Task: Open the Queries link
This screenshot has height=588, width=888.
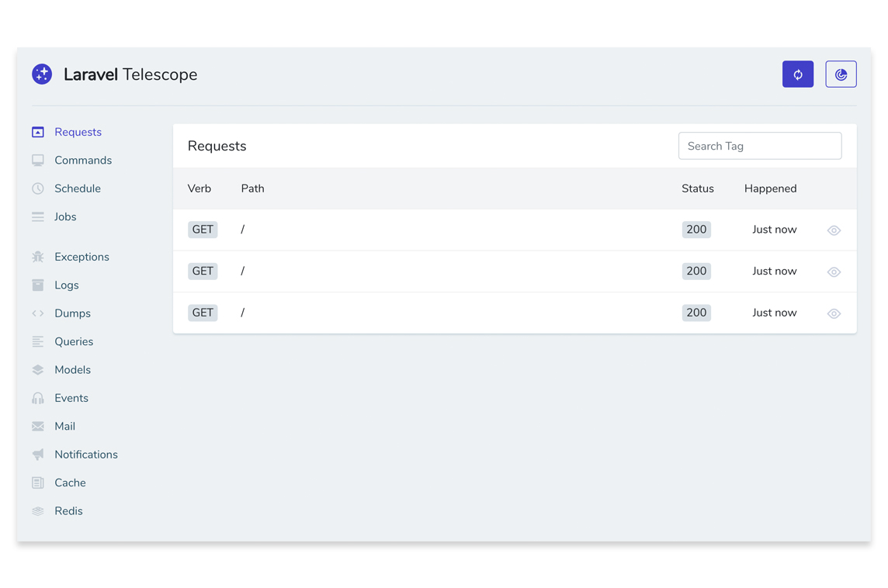Action: pos(74,342)
